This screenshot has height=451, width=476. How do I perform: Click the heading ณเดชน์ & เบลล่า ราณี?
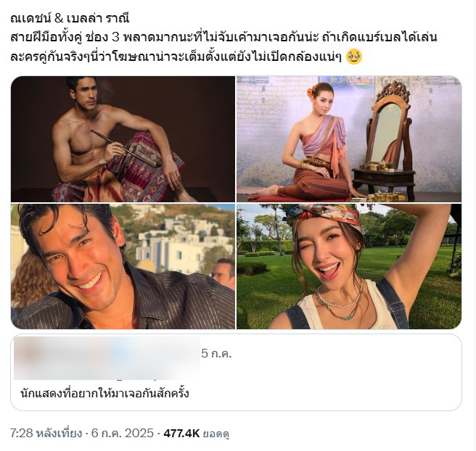click(x=70, y=19)
